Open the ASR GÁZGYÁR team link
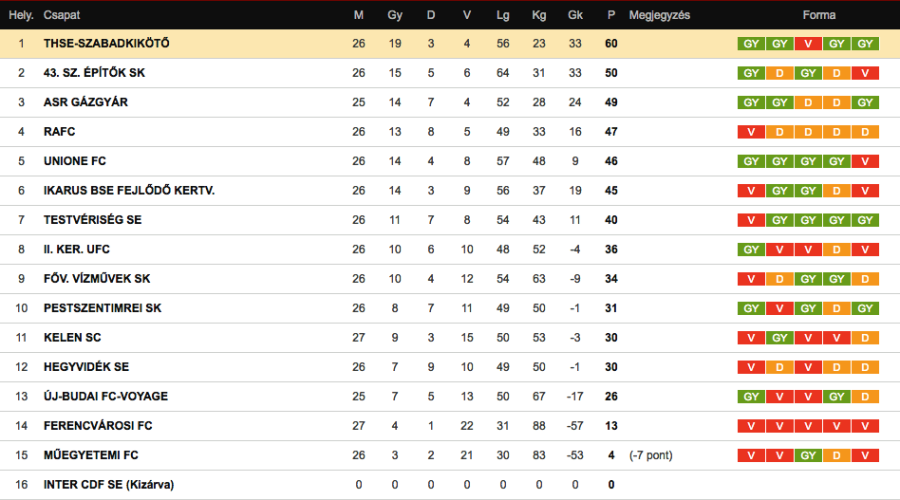Viewport: 900px width, 500px height. pos(85,102)
